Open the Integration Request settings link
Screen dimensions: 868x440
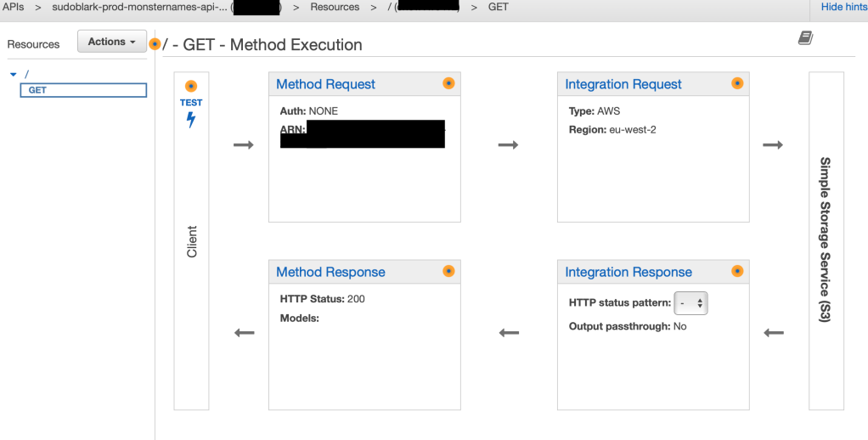click(623, 84)
